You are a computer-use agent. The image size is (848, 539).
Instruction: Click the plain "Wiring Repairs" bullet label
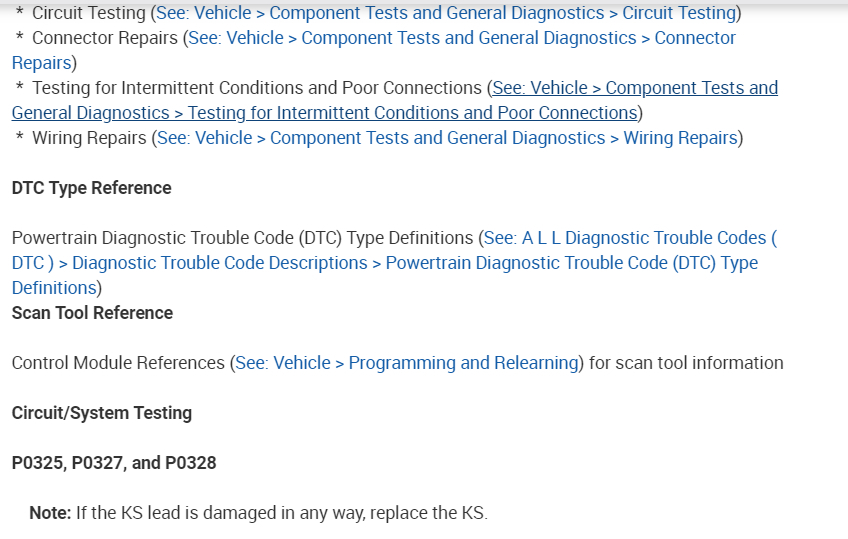pos(89,138)
